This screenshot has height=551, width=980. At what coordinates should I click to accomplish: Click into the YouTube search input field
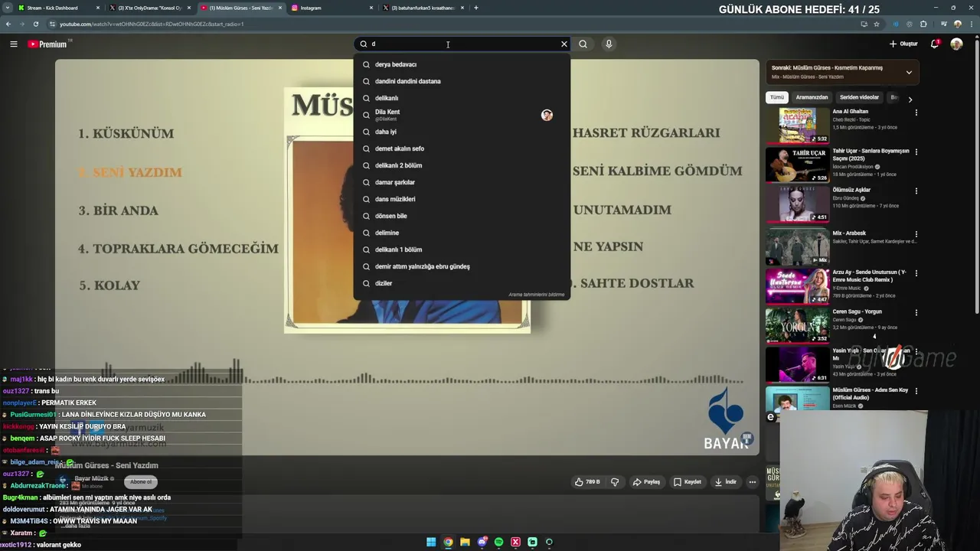[x=462, y=44]
